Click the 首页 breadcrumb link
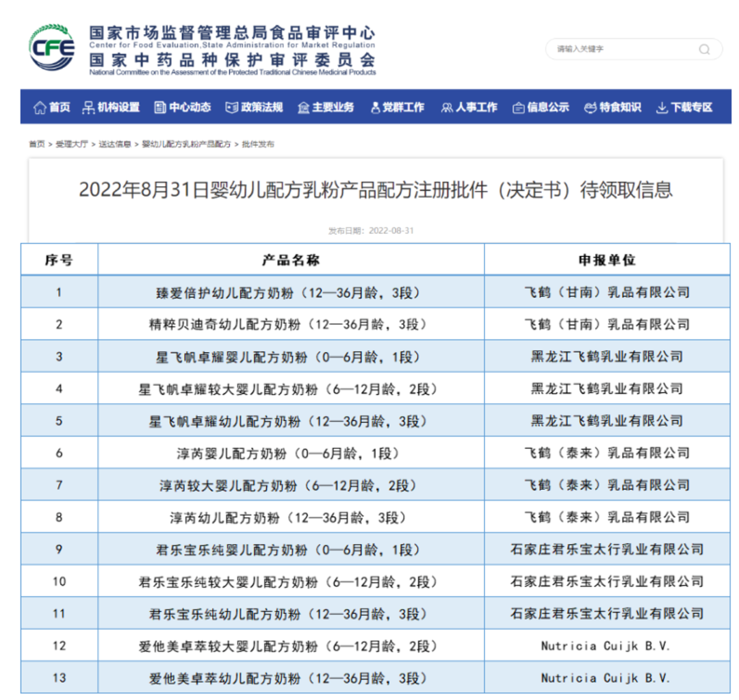Image resolution: width=739 pixels, height=700 pixels. (37, 144)
